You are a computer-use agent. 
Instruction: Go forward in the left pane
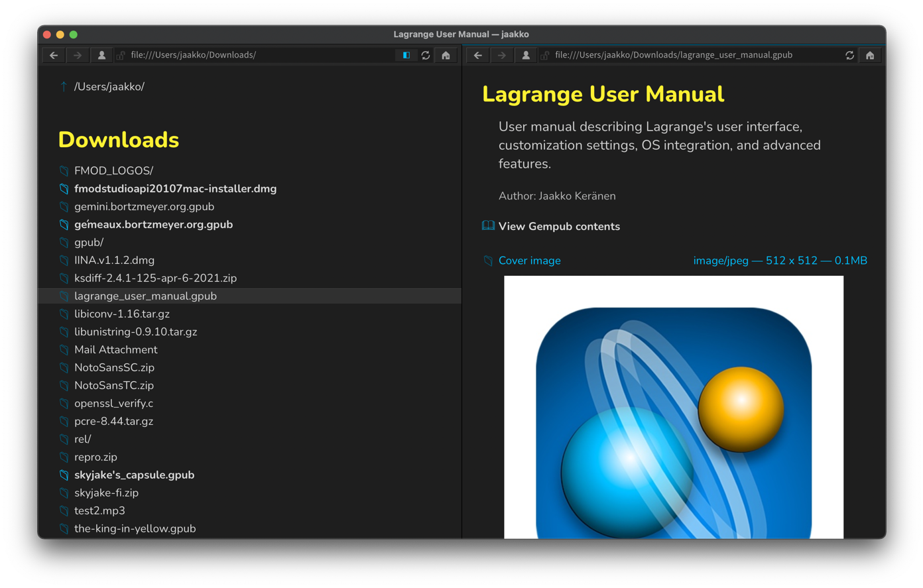(x=78, y=55)
